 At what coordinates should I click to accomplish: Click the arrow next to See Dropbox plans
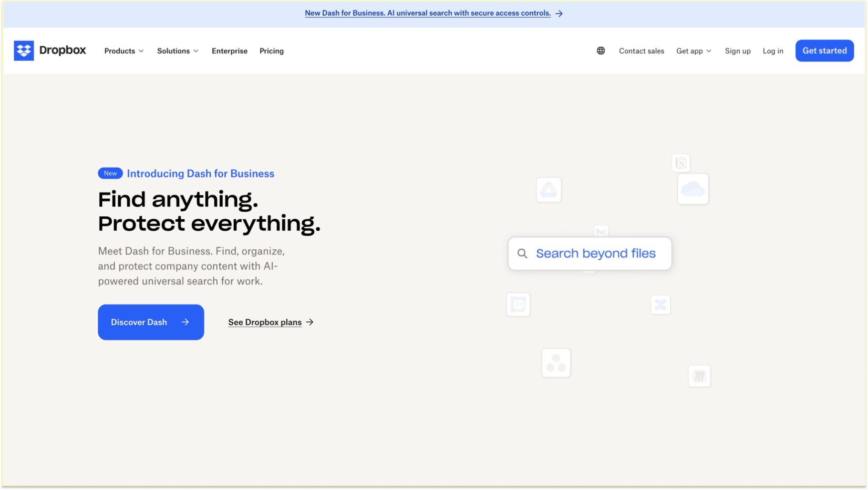(310, 322)
